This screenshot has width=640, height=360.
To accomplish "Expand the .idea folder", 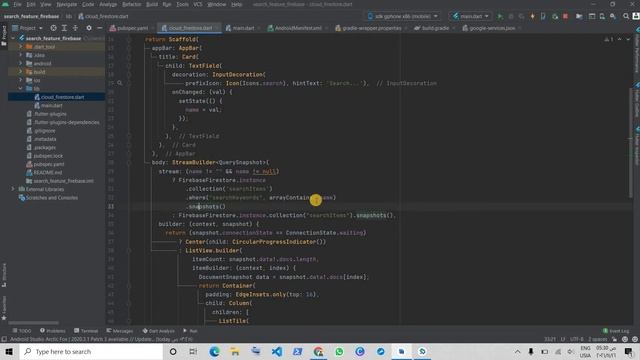I will [20, 55].
